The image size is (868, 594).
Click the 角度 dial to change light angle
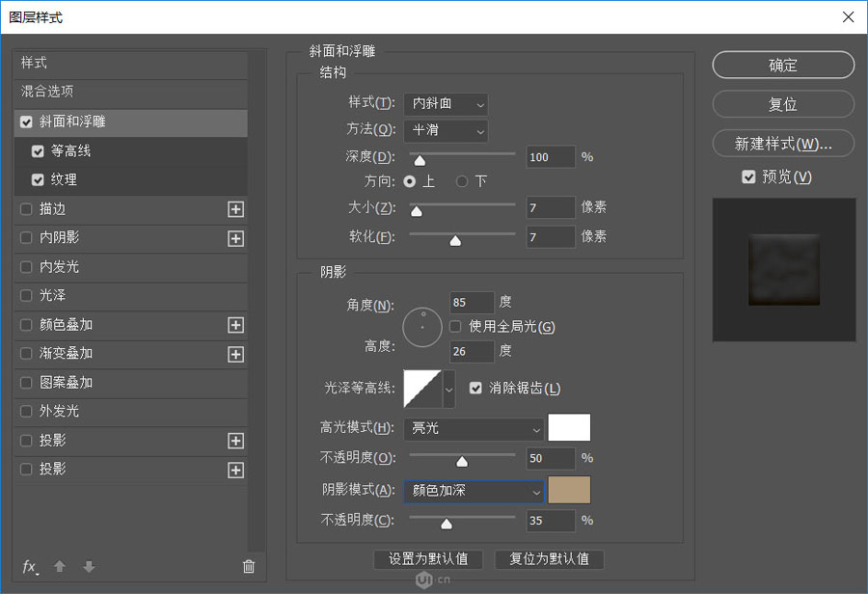click(421, 327)
